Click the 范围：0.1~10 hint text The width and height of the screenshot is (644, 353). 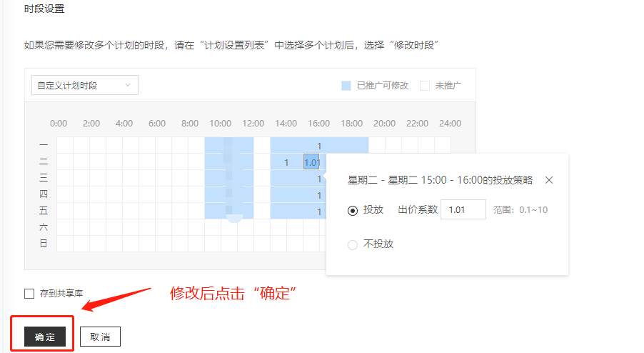520,210
